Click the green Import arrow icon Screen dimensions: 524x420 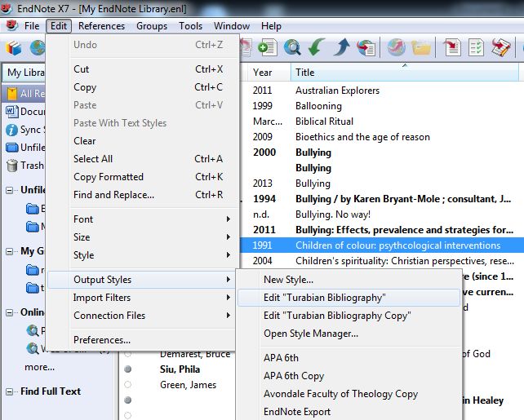coord(316,47)
